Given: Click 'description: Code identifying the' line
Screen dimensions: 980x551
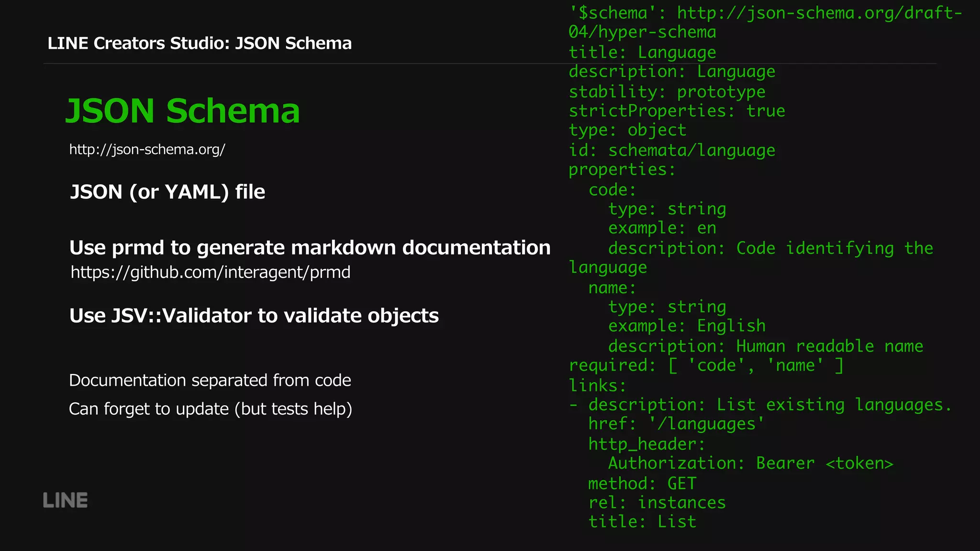Looking at the screenshot, I should [770, 248].
